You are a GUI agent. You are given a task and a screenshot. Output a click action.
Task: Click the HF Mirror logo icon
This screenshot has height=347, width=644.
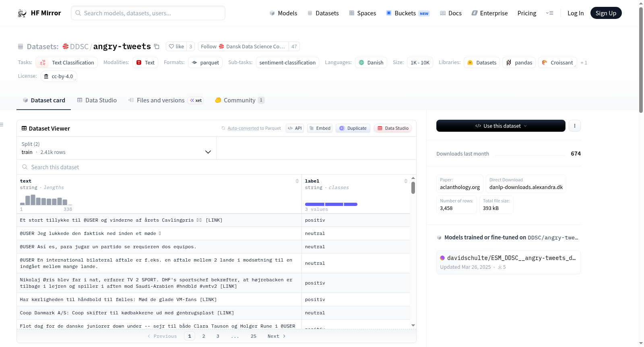pyautogui.click(x=22, y=13)
